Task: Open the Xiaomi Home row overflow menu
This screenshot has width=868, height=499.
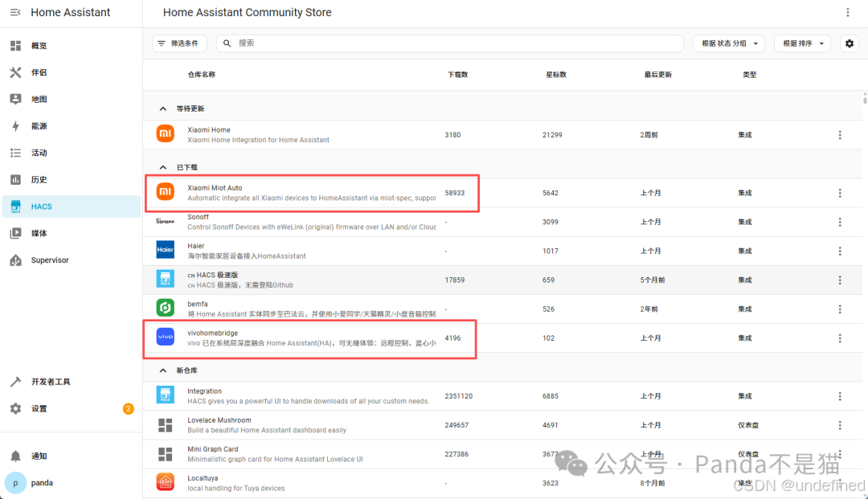Action: (x=840, y=135)
